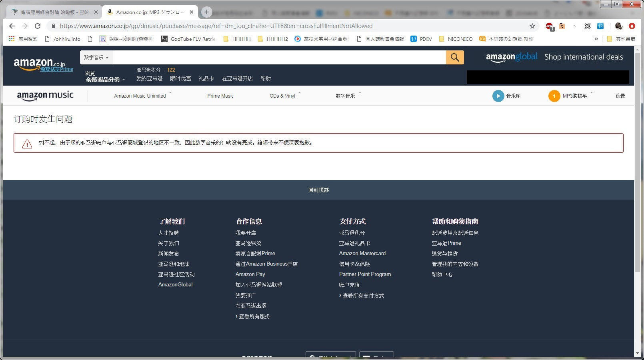The width and height of the screenshot is (644, 360).
Task: Click the 免费试享Prime link
Action: 56,69
